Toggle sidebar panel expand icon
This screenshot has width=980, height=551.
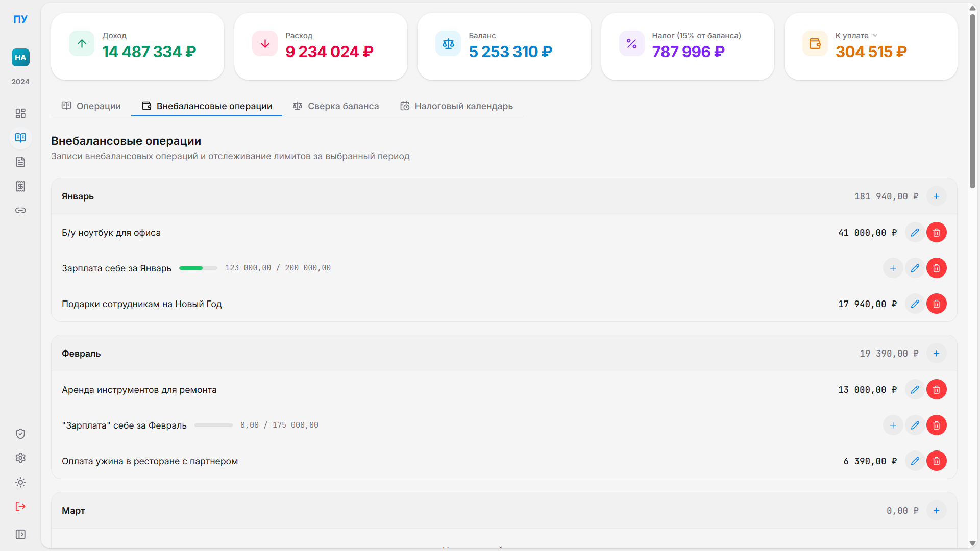pos(20,534)
